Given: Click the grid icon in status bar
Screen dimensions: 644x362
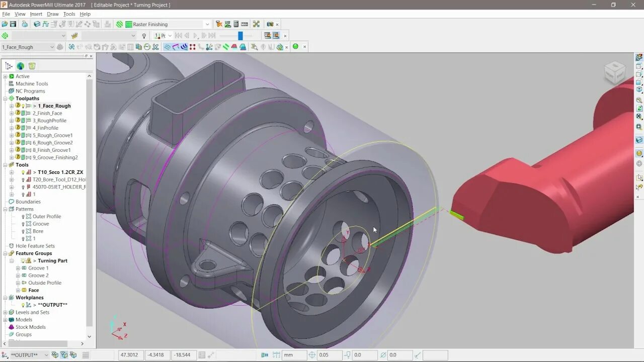Looking at the screenshot, I should (x=86, y=355).
